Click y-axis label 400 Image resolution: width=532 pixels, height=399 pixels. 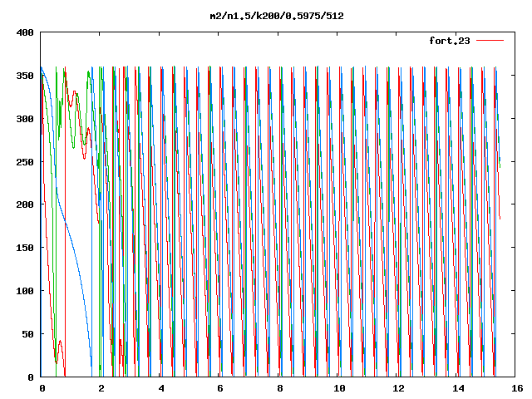[x=25, y=32]
